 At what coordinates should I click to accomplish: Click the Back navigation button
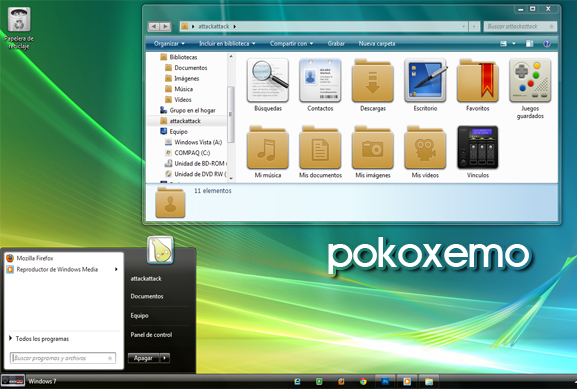pos(154,26)
